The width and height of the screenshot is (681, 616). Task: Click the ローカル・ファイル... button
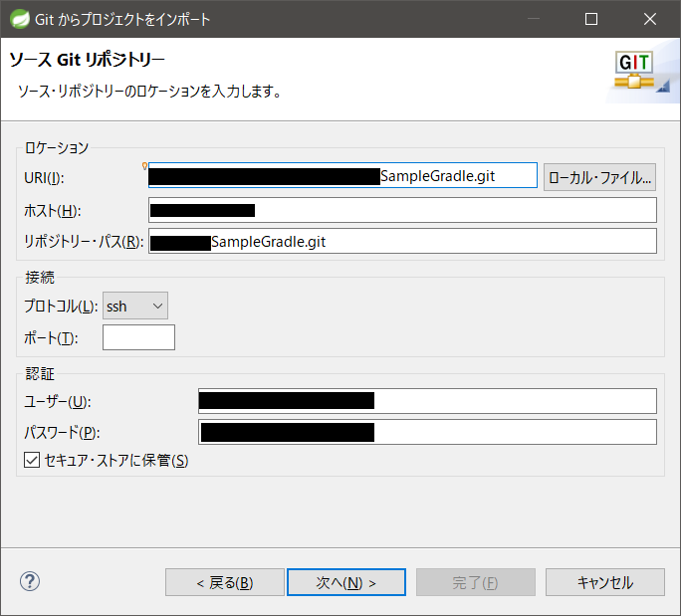[599, 177]
